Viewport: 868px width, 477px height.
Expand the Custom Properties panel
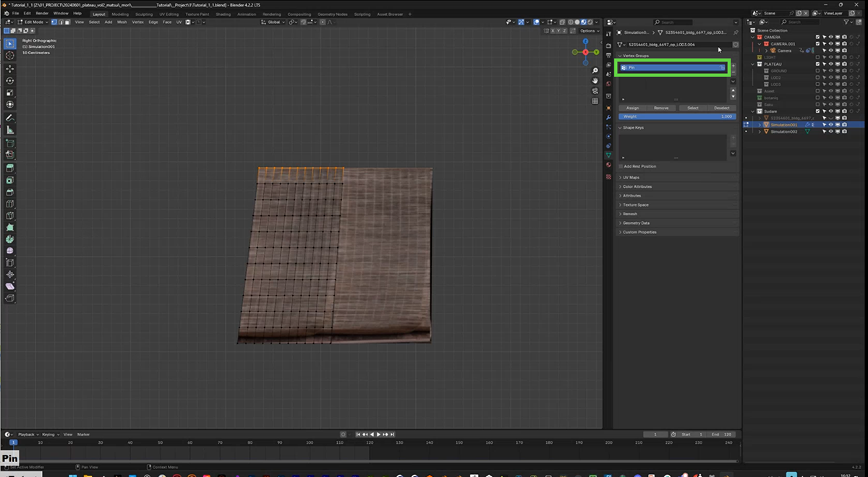(638, 232)
